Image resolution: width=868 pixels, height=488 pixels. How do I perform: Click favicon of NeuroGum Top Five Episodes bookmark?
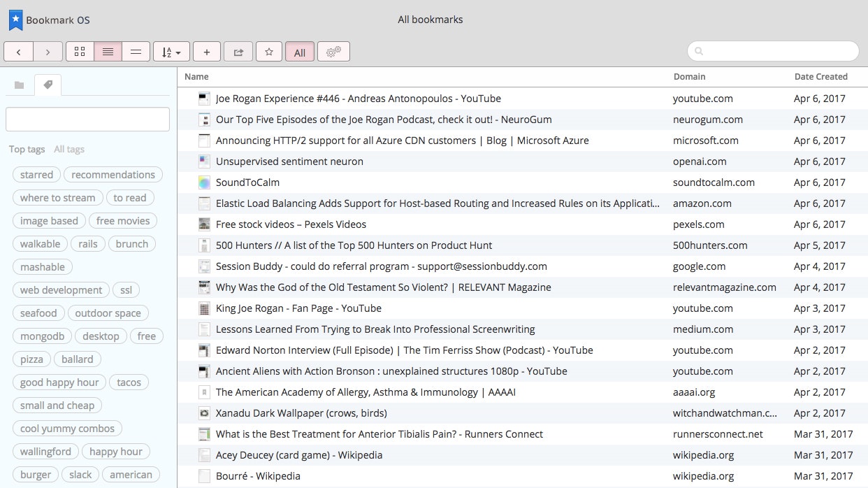pyautogui.click(x=204, y=120)
